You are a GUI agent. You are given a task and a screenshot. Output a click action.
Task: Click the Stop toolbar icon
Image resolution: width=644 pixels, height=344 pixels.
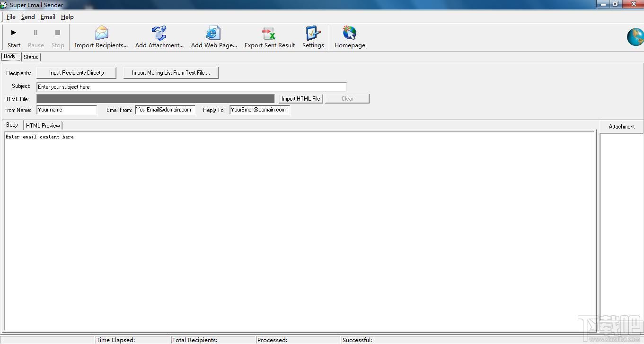click(58, 33)
